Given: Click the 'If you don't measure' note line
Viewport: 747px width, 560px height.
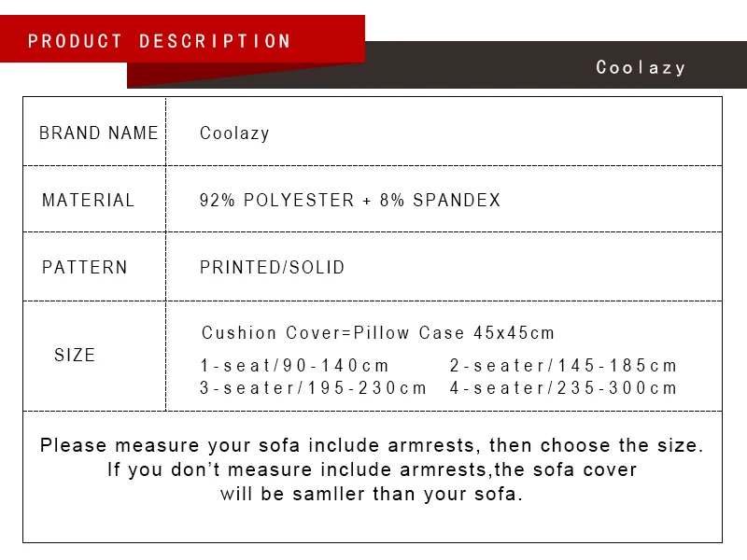Looking at the screenshot, I should 372,469.
